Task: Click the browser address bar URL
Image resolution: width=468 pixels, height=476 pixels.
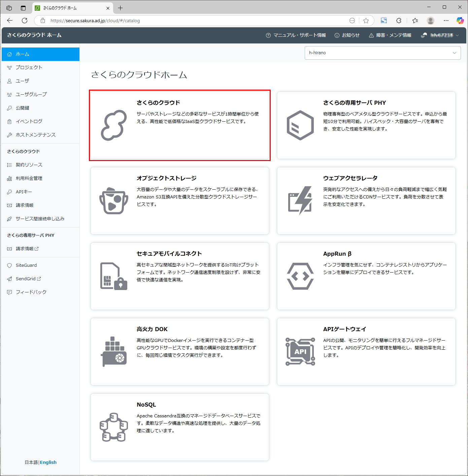Action: click(x=95, y=21)
